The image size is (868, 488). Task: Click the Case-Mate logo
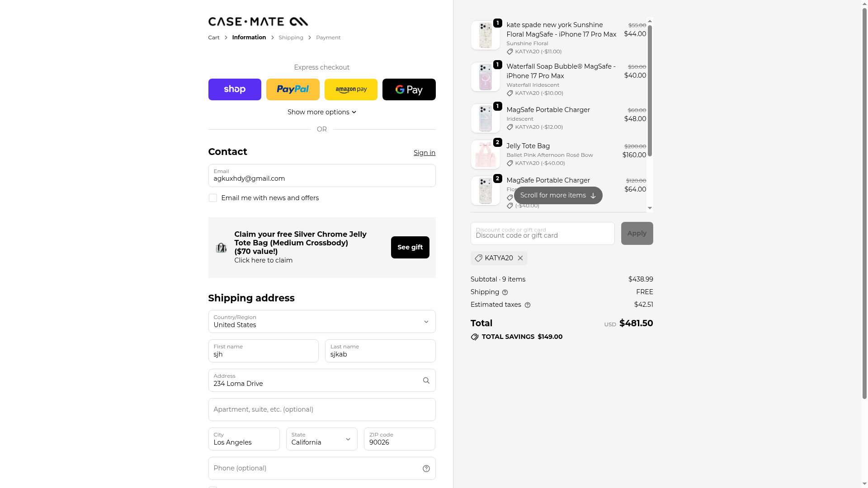click(258, 22)
